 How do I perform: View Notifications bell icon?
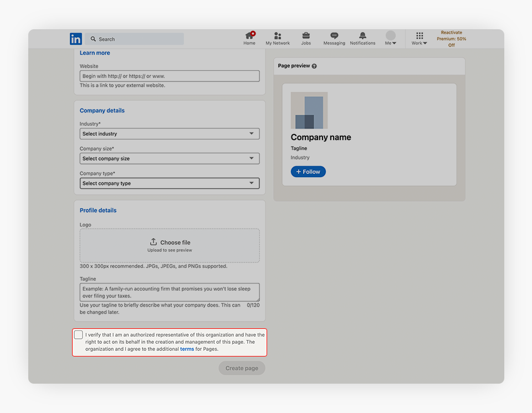point(362,36)
